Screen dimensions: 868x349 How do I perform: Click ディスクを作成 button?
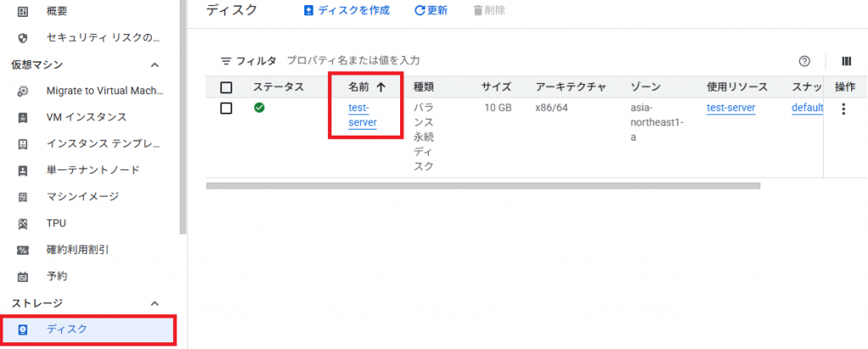click(x=347, y=10)
